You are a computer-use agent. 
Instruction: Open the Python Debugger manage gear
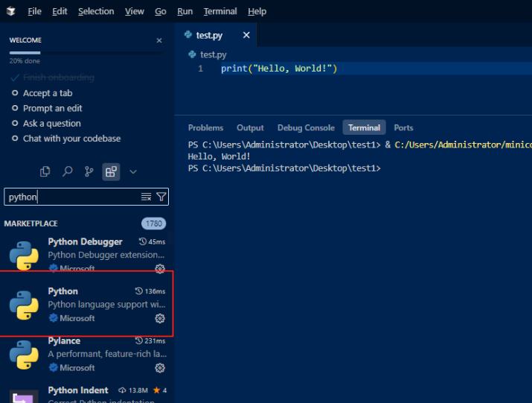click(160, 268)
